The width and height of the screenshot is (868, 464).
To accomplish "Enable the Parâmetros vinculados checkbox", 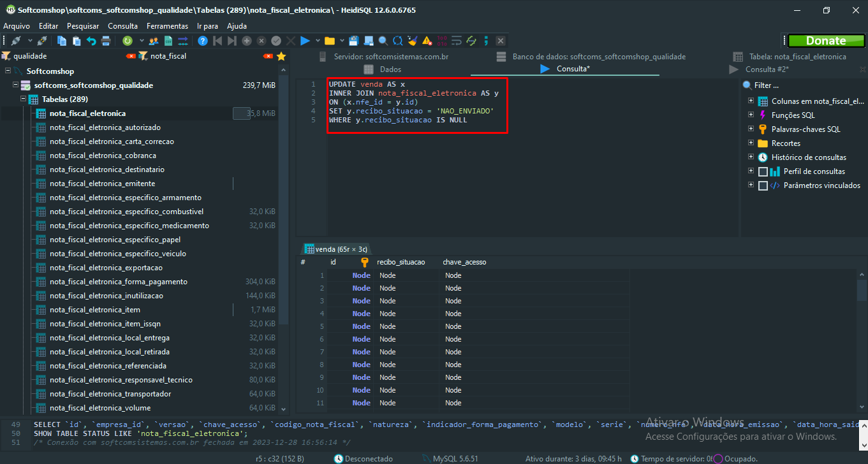I will point(763,185).
